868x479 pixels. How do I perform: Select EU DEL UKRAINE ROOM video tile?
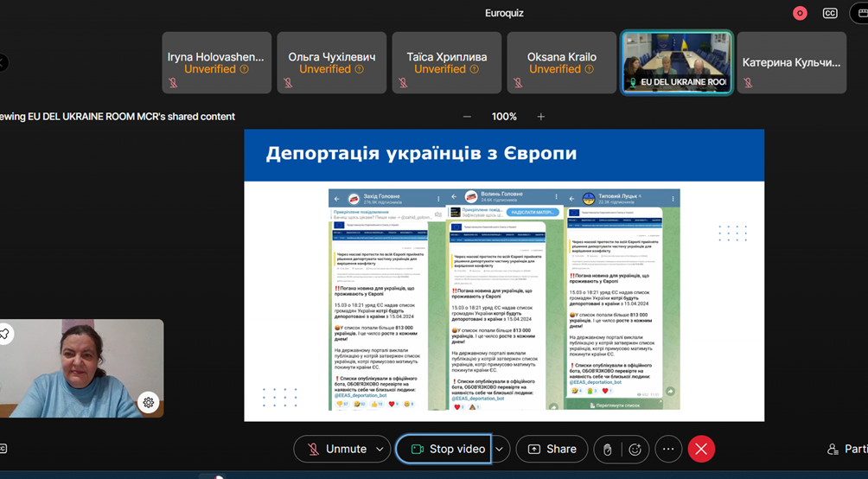pyautogui.click(x=676, y=62)
